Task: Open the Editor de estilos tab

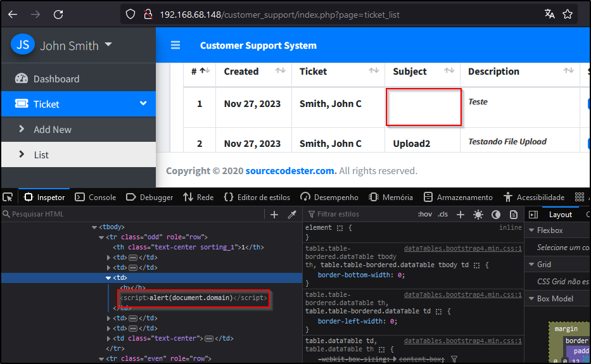Action: 257,197
